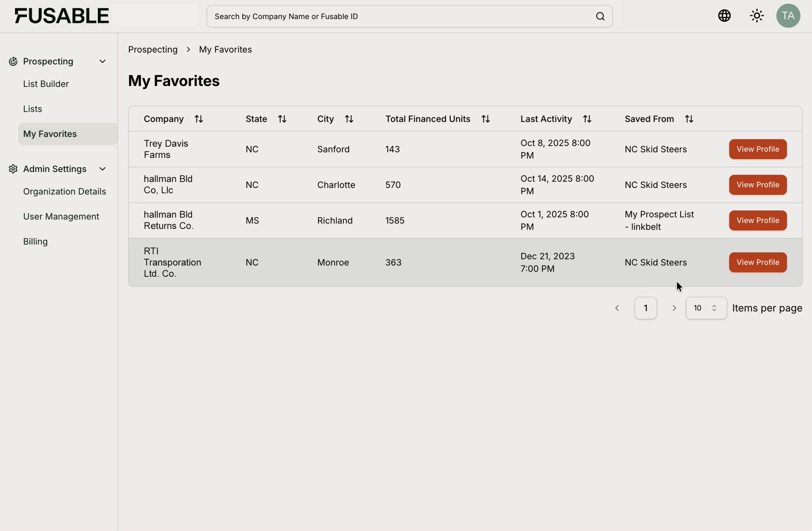Open the items per page dropdown

click(x=706, y=308)
